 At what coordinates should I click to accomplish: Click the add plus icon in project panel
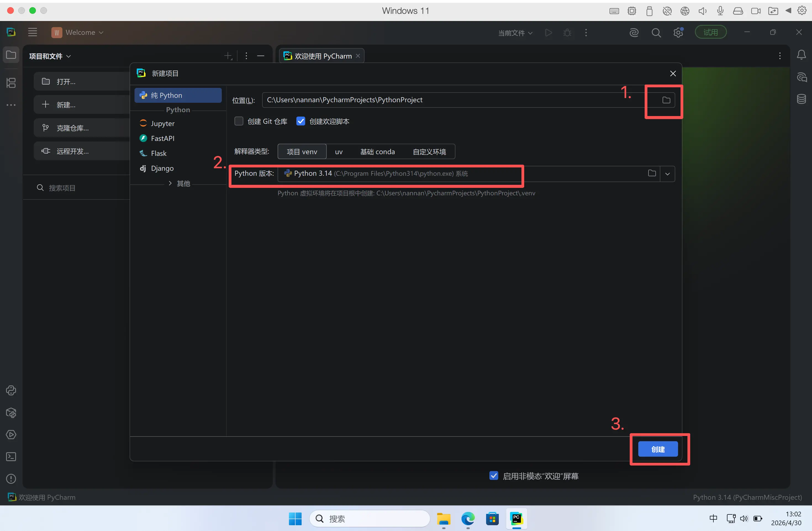click(228, 56)
